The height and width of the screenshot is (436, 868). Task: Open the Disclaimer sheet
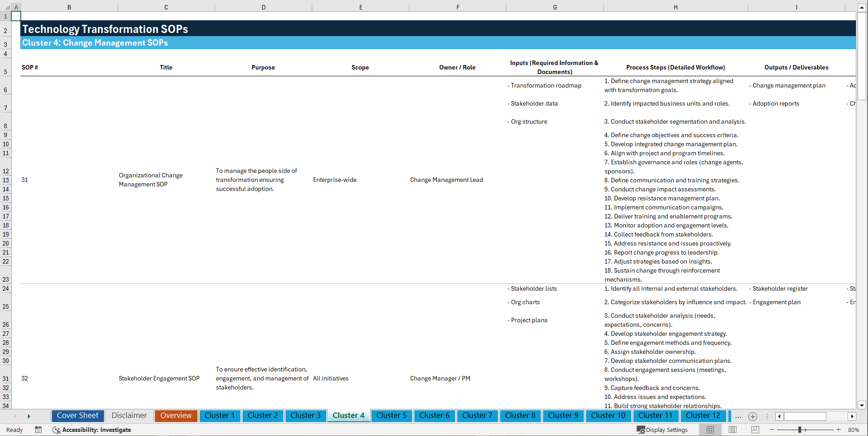click(129, 416)
